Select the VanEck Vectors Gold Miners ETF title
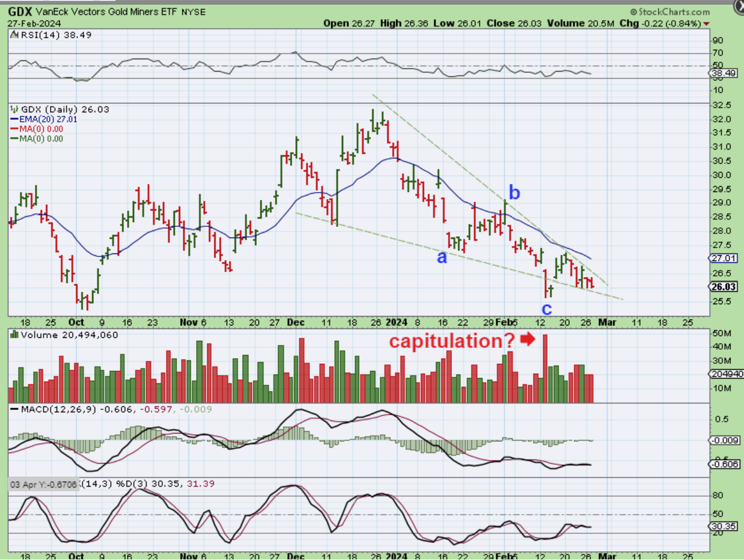The width and height of the screenshot is (744, 560). [107, 12]
